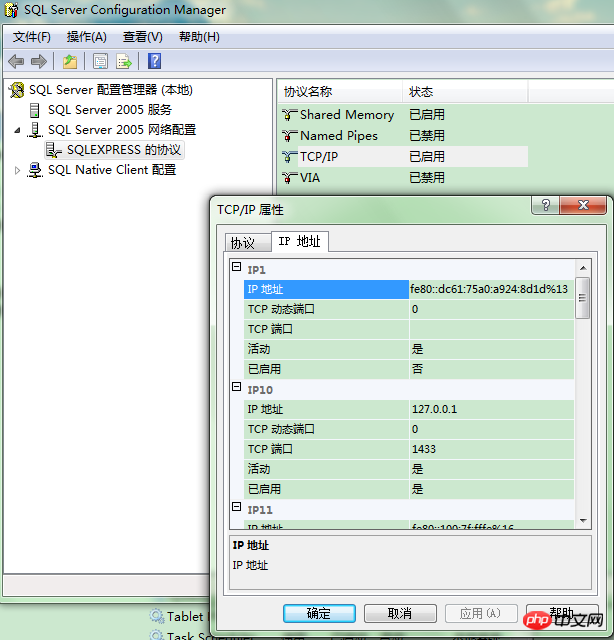Click the IP10 已启用 value 是
The image size is (614, 640).
pyautogui.click(x=491, y=489)
